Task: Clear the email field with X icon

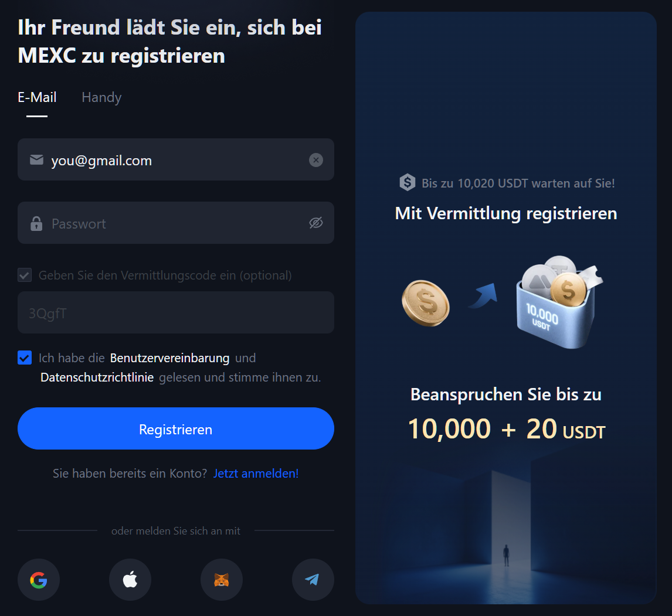Action: click(316, 160)
